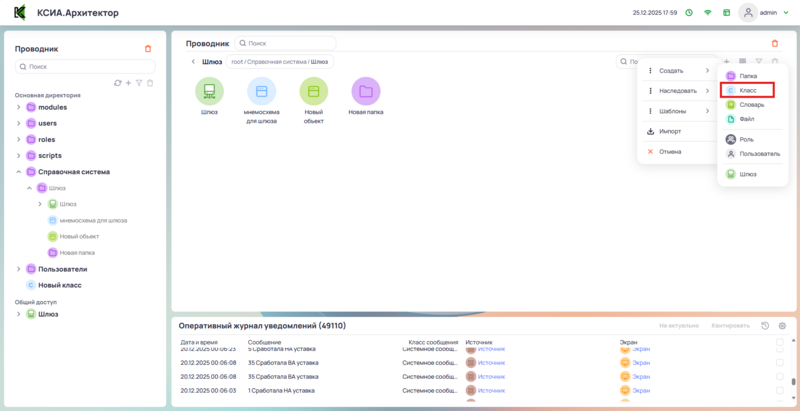This screenshot has width=800, height=411.
Task: Open the notification journal settings gear
Action: [x=782, y=326]
